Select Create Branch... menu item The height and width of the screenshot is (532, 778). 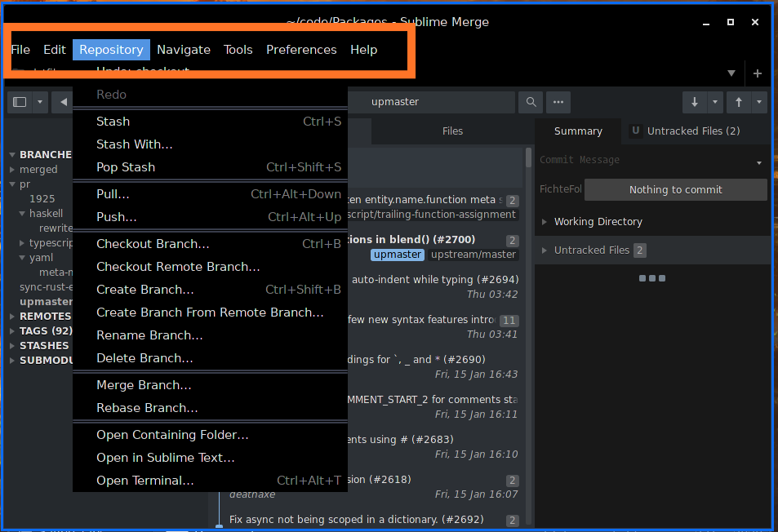pyautogui.click(x=210, y=289)
